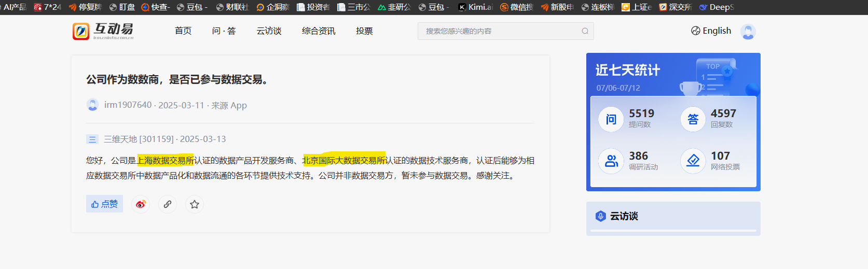Open the AI产品 bookmark
868x269 pixels.
(x=13, y=7)
